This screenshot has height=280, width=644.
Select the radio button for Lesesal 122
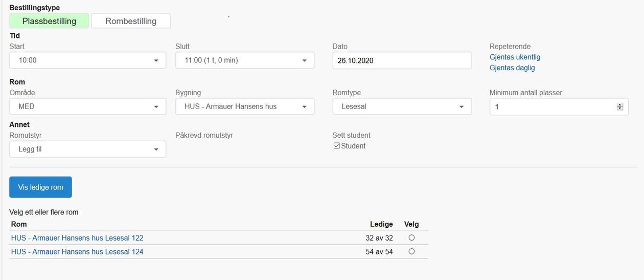click(x=411, y=238)
